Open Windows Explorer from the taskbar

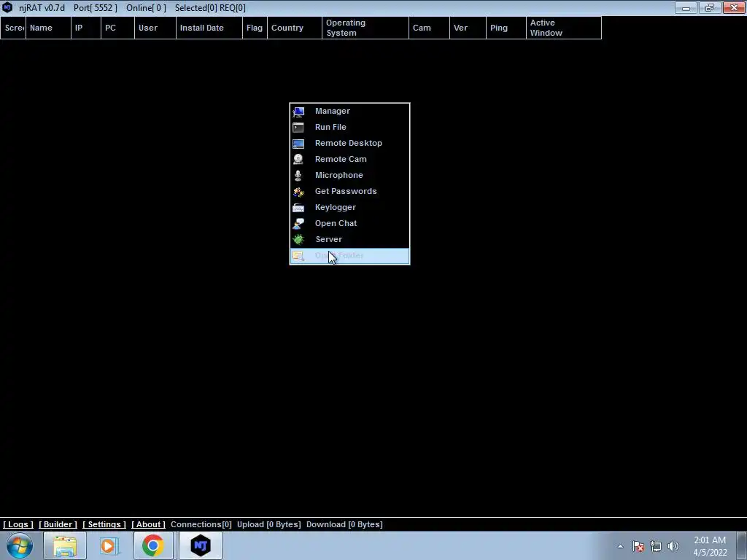click(x=65, y=545)
